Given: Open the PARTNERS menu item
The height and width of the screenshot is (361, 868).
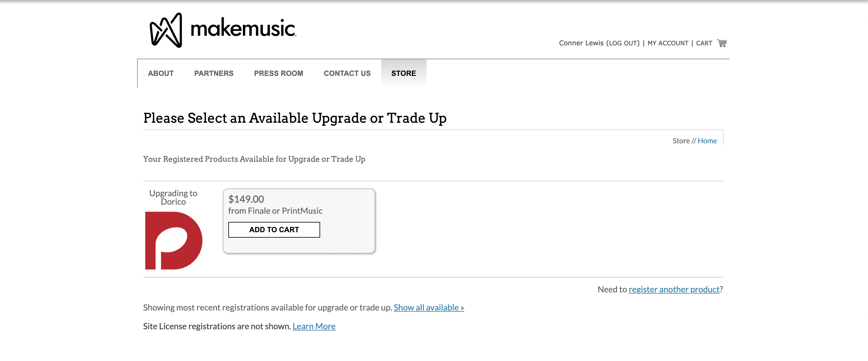Looking at the screenshot, I should 214,73.
